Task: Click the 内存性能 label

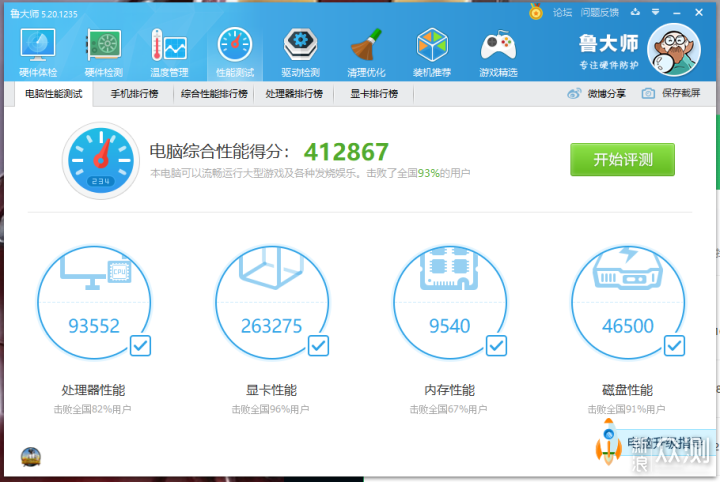Action: 450,390
